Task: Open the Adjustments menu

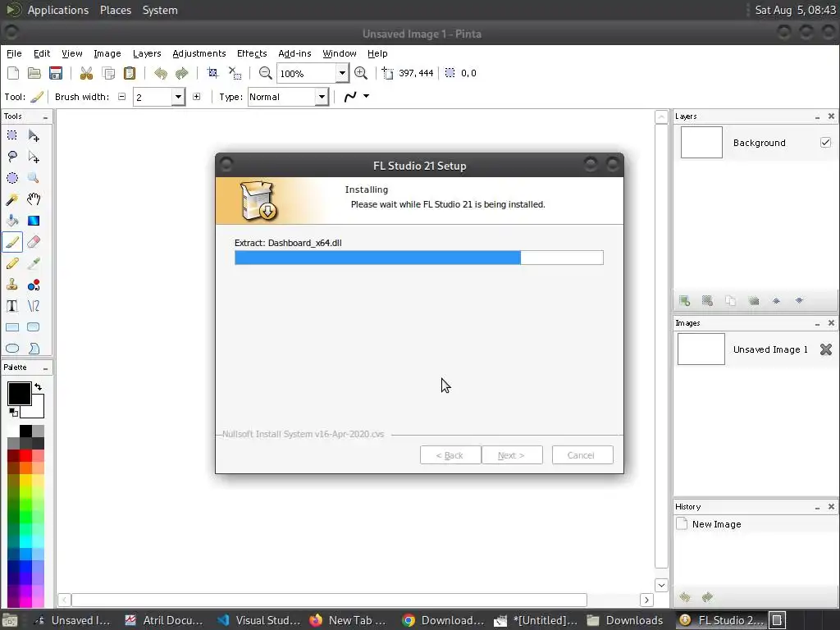Action: (199, 53)
